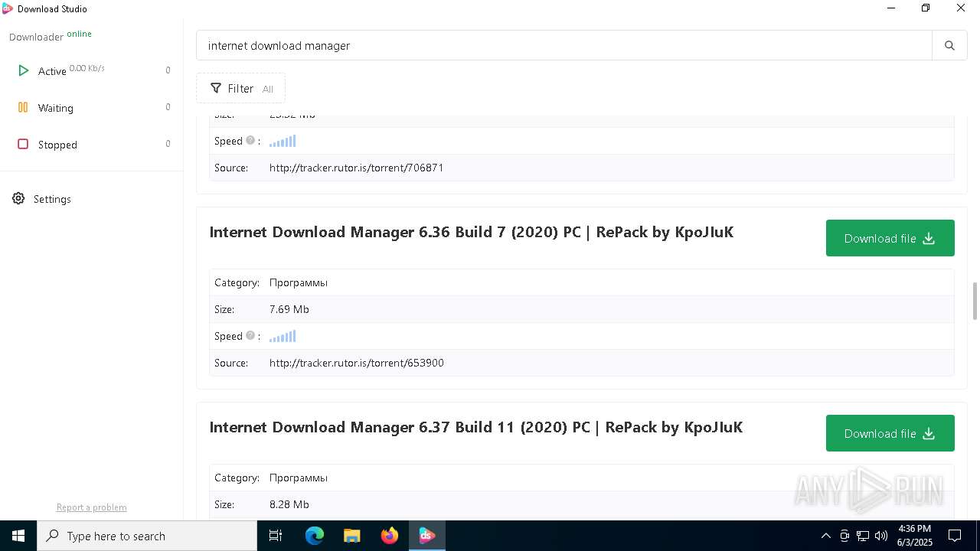
Task: Click the Speed help icon in the top result
Action: click(x=250, y=141)
